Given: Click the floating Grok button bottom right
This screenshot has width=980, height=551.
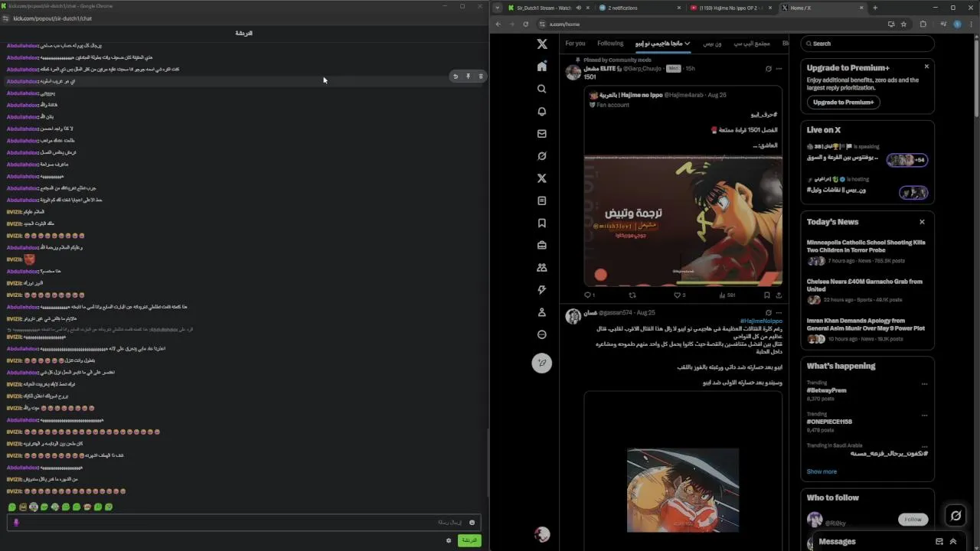Looking at the screenshot, I should click(x=955, y=516).
